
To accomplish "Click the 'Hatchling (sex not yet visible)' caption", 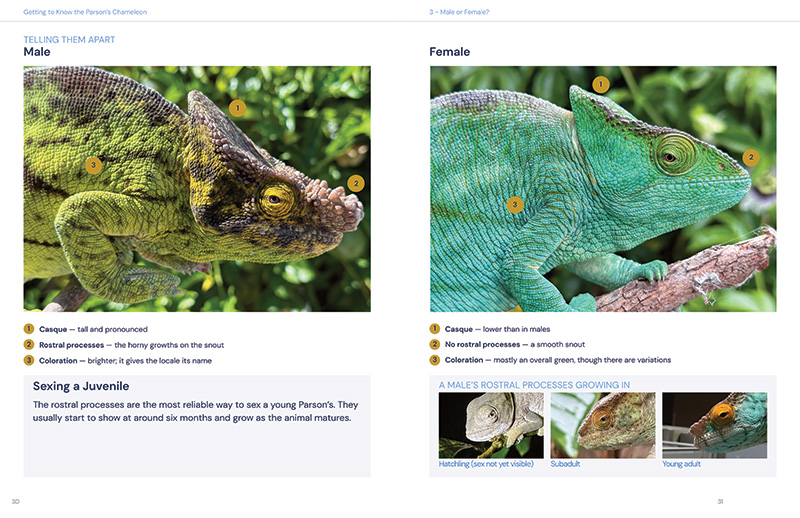I will point(486,464).
